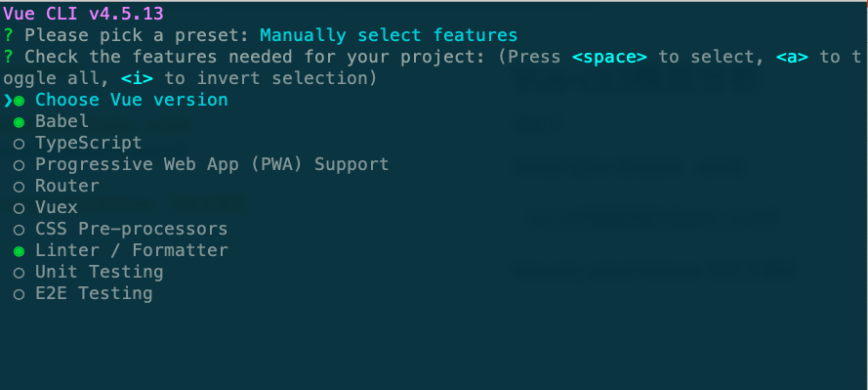This screenshot has width=868, height=390.
Task: Click the Vue CLI v4.5.13 title text
Action: [x=84, y=14]
